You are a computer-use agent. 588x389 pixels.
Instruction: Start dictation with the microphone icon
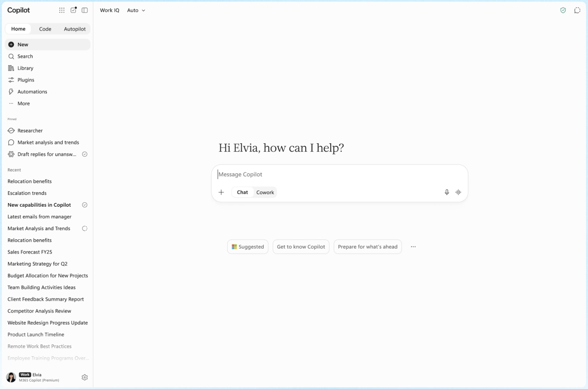[x=447, y=192]
